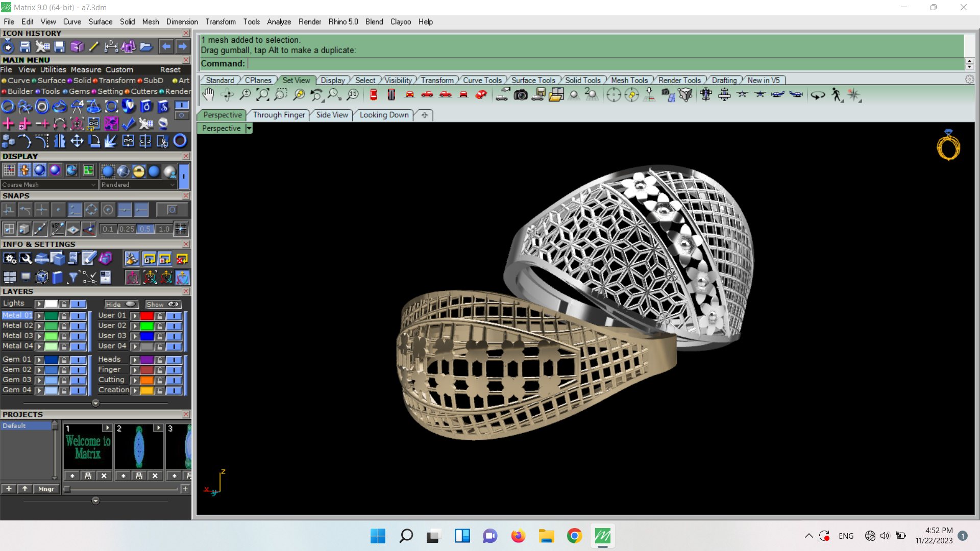
Task: Select the Welcome to Matrix project thumbnail
Action: (88, 447)
